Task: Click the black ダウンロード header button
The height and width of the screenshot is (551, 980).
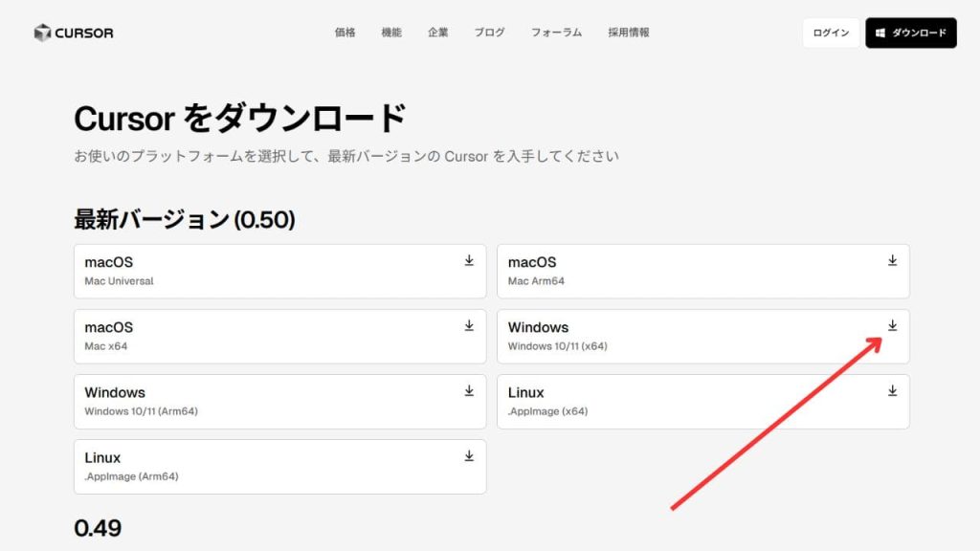Action: tap(911, 33)
